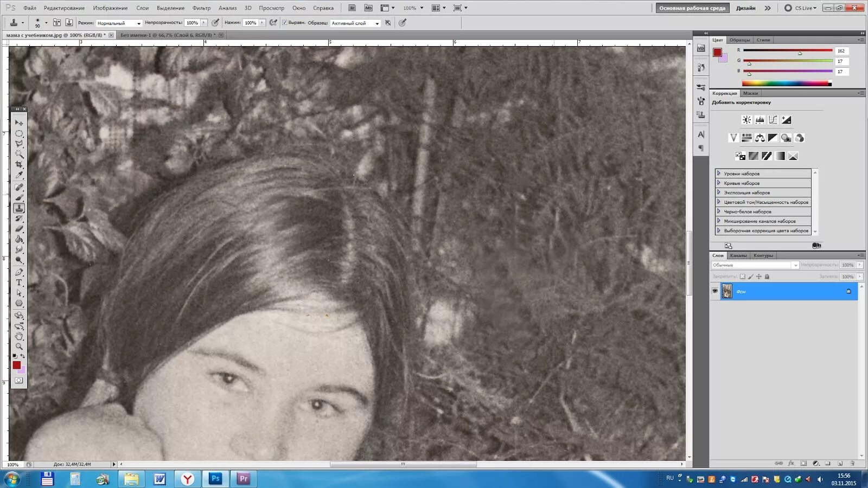The height and width of the screenshot is (488, 868).
Task: Select the Polygonal Lasso tool
Action: (x=19, y=144)
